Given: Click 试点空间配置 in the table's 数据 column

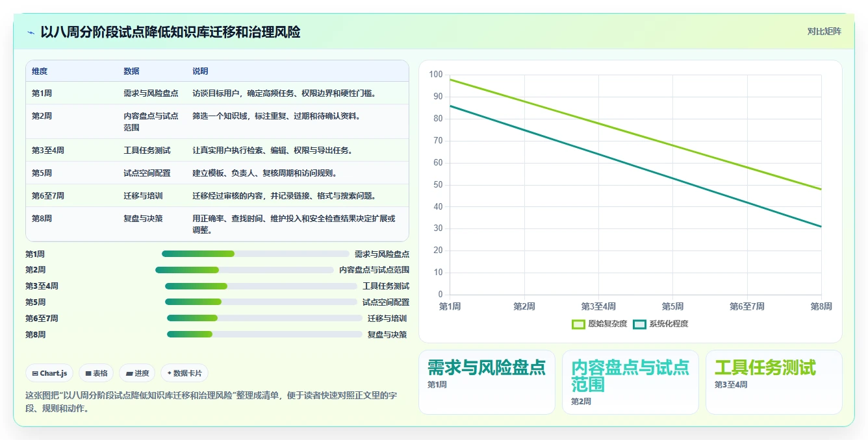Looking at the screenshot, I should 147,173.
